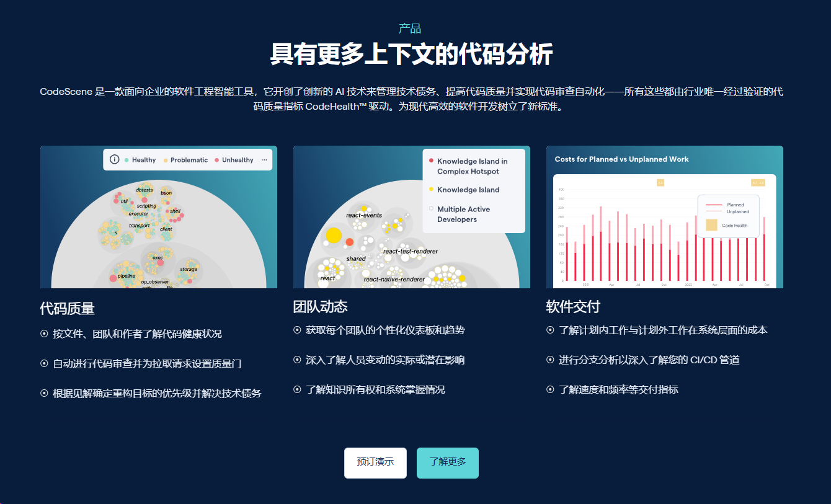Click the react-native-renderer label in team map
This screenshot has width=831, height=504.
(394, 279)
